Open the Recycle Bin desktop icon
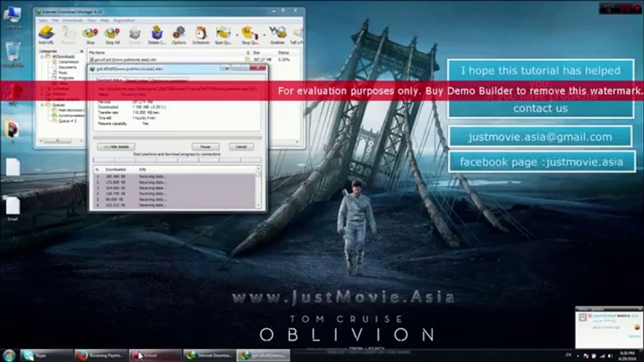The image size is (644, 362). coord(13,54)
